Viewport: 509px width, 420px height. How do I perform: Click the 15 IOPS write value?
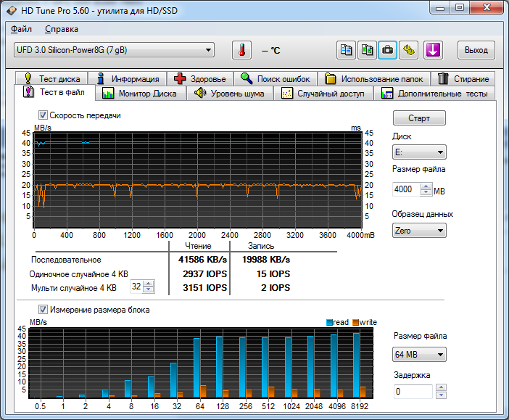tap(273, 273)
